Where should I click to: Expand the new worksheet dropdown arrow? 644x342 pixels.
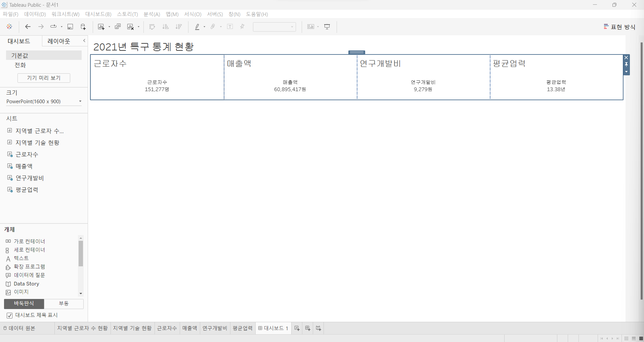(x=109, y=27)
